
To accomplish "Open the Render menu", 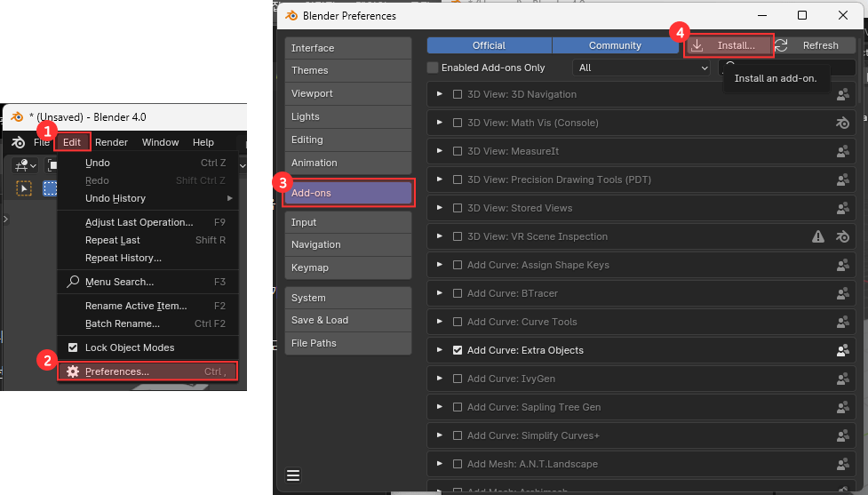I will [111, 142].
